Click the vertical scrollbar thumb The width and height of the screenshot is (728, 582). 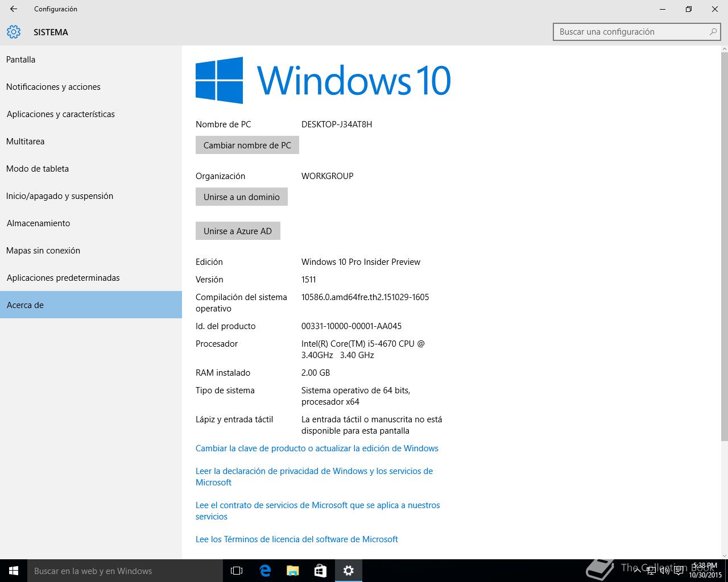click(x=724, y=247)
